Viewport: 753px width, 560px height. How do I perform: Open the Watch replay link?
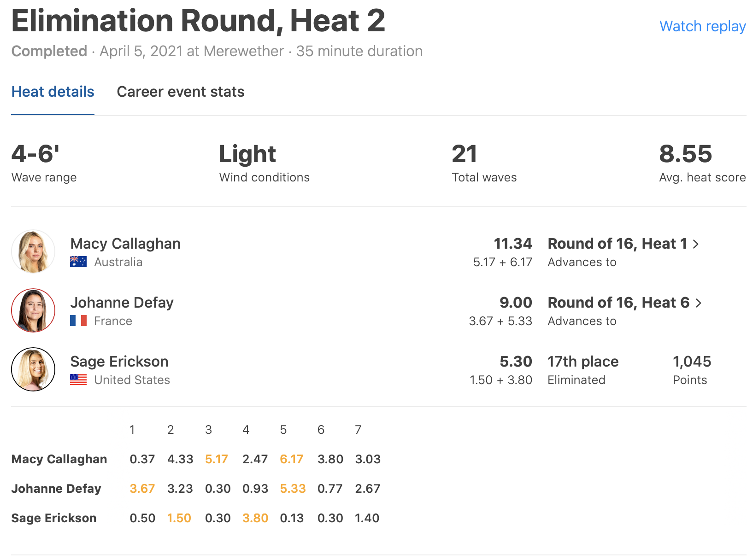702,26
